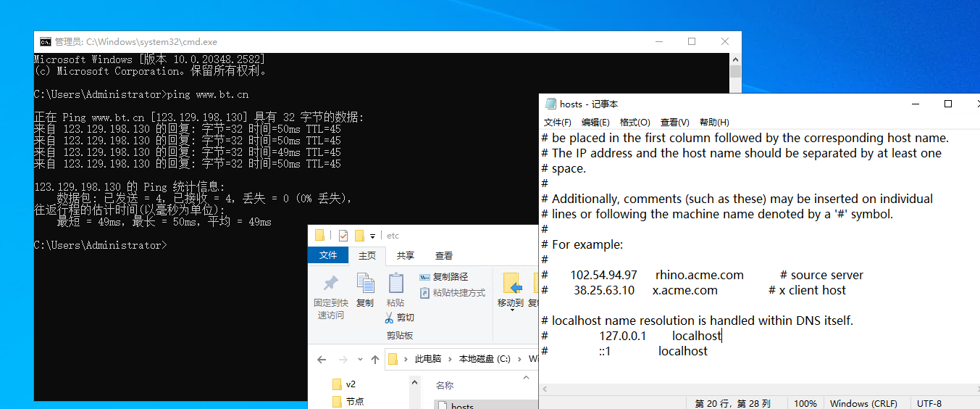The image size is (980, 409).
Task: Click the folder icon in the Explorer title bar
Action: [319, 236]
